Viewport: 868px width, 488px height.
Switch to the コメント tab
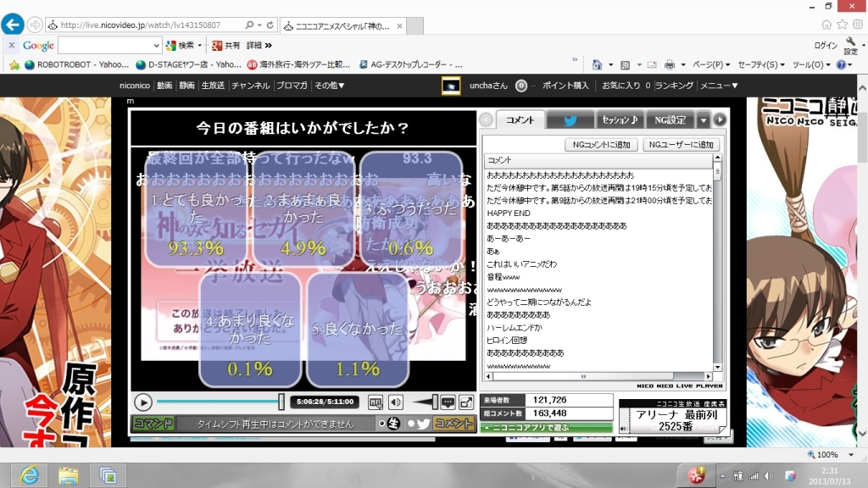520,120
